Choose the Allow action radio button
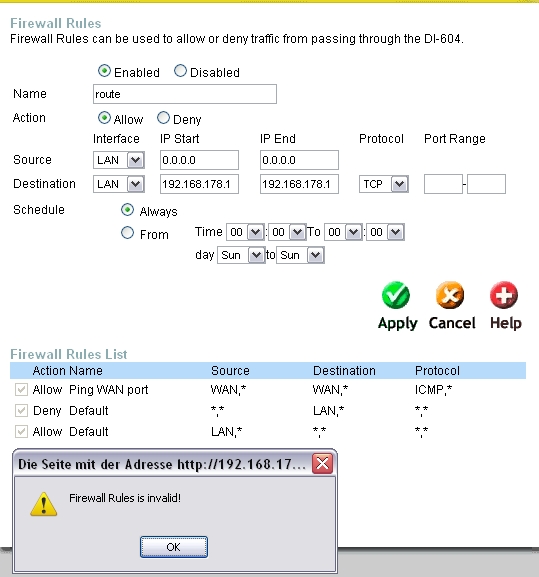The image size is (539, 577). [104, 118]
